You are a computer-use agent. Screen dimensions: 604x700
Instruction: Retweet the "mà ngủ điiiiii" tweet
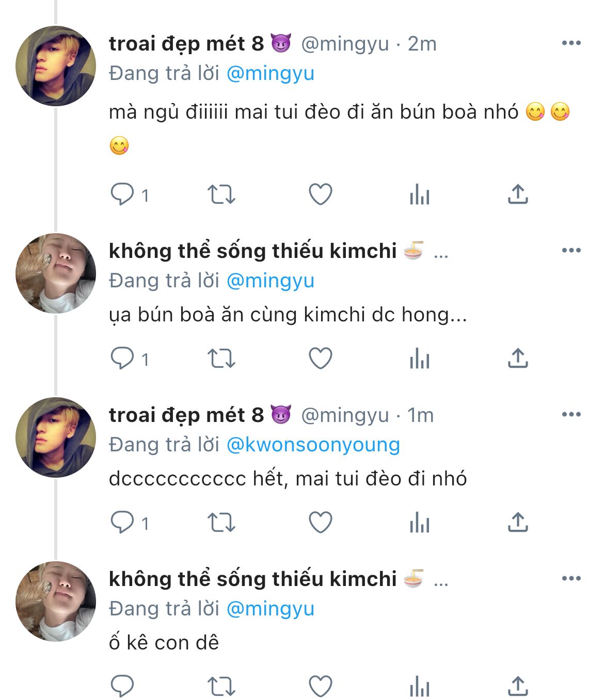pos(221,194)
